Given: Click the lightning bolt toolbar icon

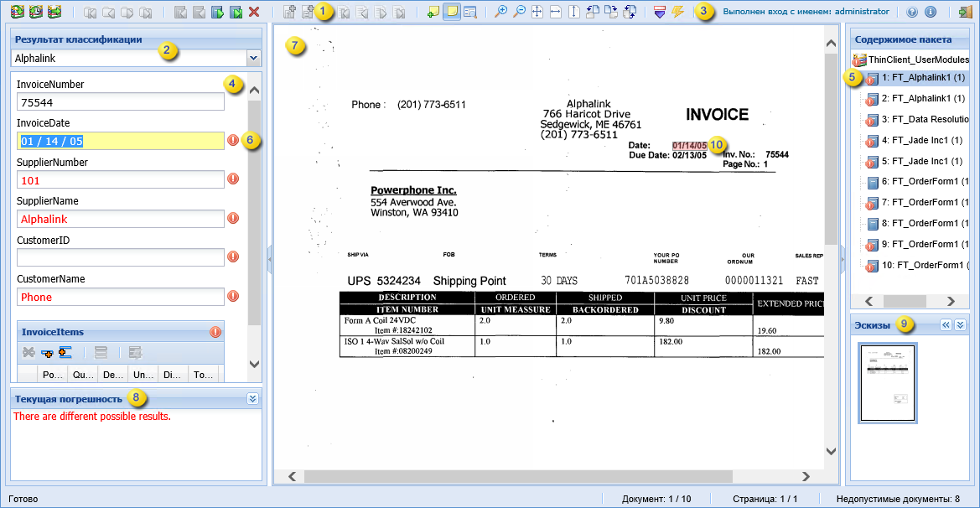Looking at the screenshot, I should 677,13.
